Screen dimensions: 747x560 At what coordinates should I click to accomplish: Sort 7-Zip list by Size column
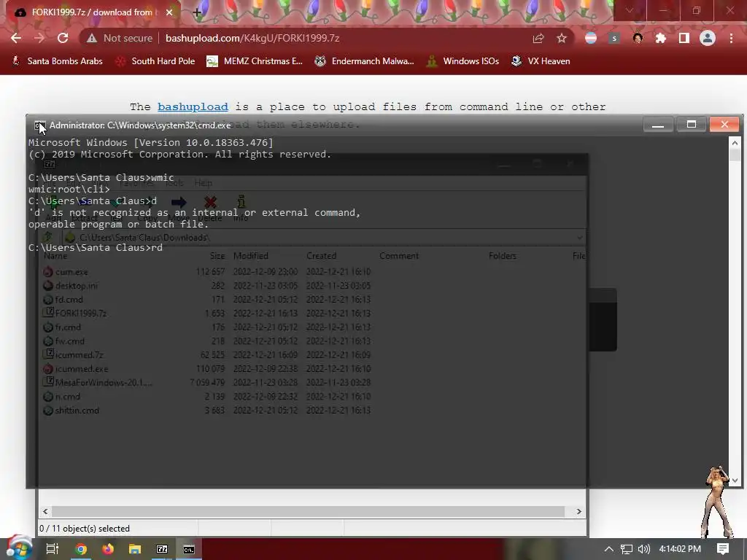217,256
